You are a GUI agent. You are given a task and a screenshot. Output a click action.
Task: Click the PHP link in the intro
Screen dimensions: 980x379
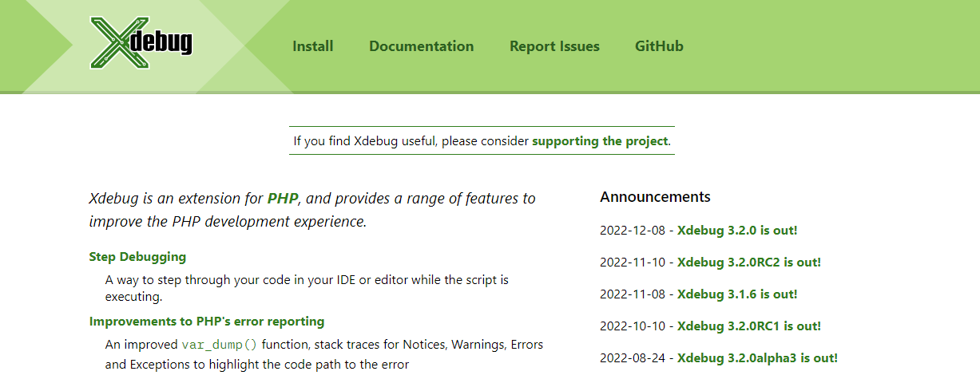pos(283,198)
